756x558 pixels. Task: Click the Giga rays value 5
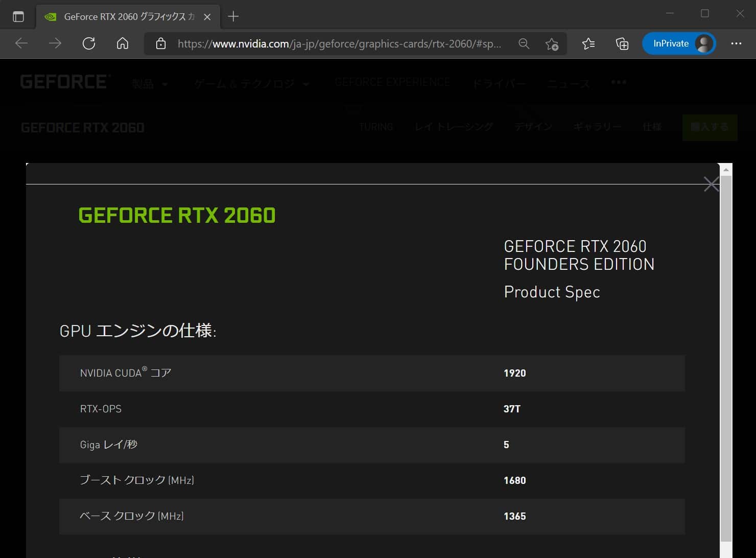click(506, 445)
